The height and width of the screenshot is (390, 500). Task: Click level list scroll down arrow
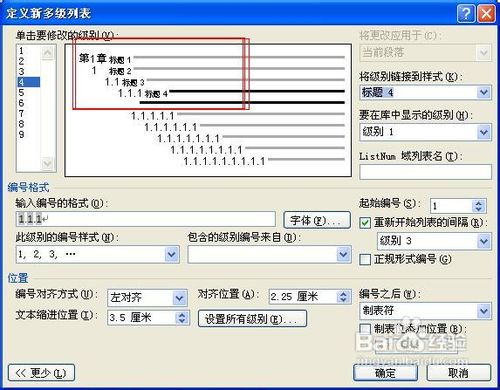[48, 163]
